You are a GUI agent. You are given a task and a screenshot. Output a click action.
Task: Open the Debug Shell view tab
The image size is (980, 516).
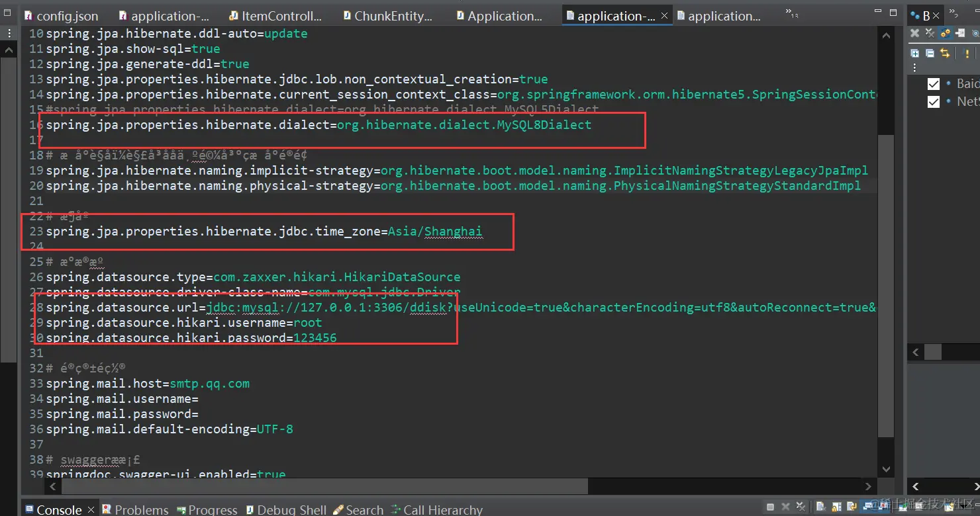286,509
